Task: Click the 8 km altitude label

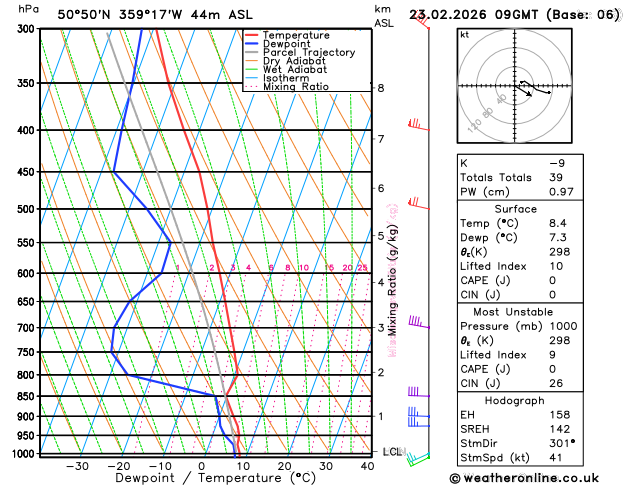Action: [x=381, y=88]
